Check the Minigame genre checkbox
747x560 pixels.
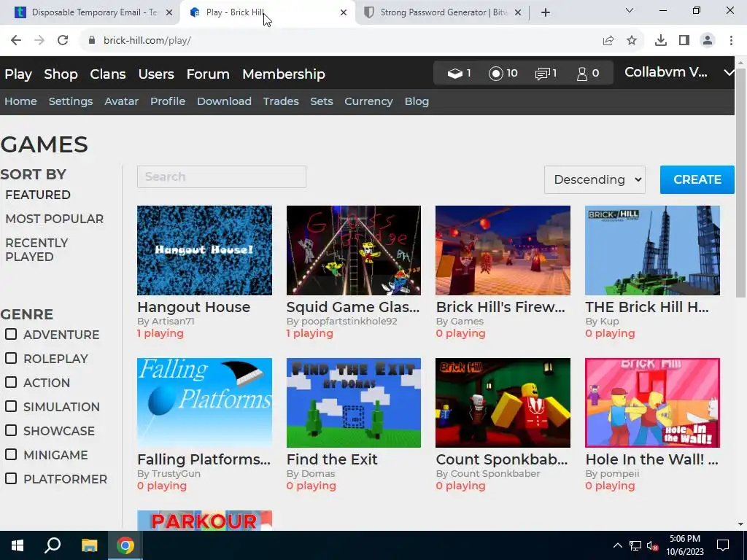(x=11, y=455)
